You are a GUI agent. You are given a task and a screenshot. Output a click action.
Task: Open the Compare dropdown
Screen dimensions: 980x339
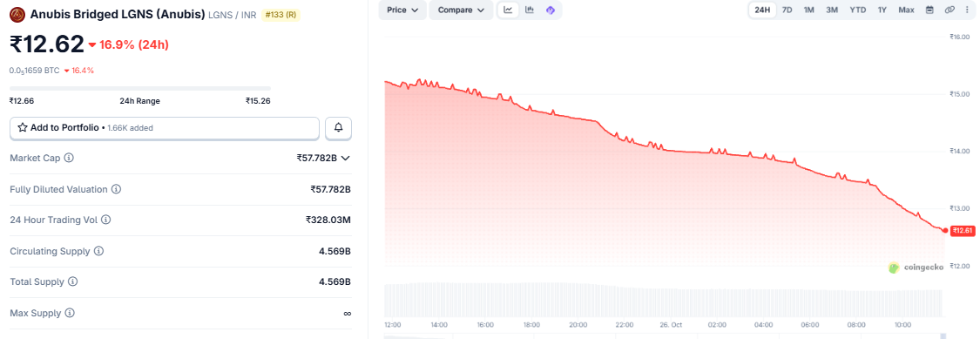(461, 10)
